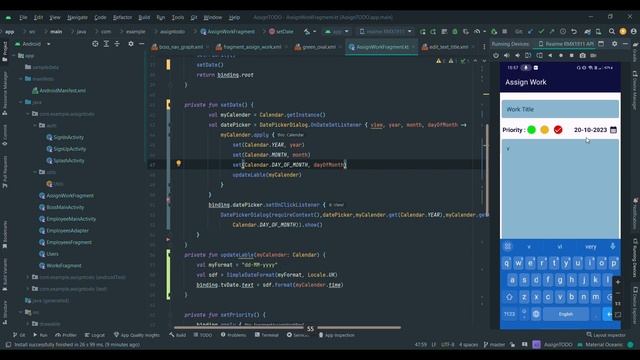Click the emulator power button icon
The height and width of the screenshot is (360, 640).
tap(496, 55)
